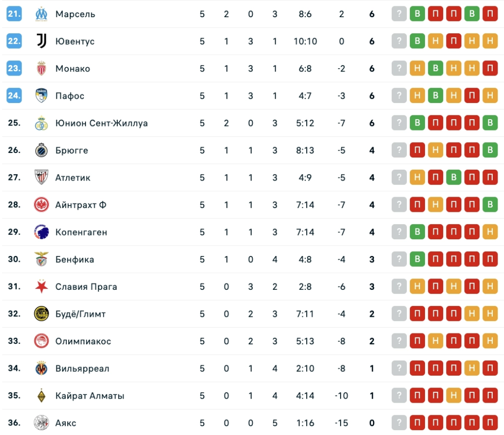Click the Club Brugge crest icon
The height and width of the screenshot is (435, 504).
pos(41,150)
